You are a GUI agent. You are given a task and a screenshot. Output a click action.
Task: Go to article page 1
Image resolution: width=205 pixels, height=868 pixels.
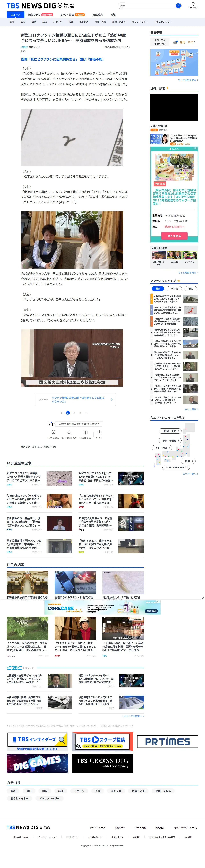click(x=61, y=413)
